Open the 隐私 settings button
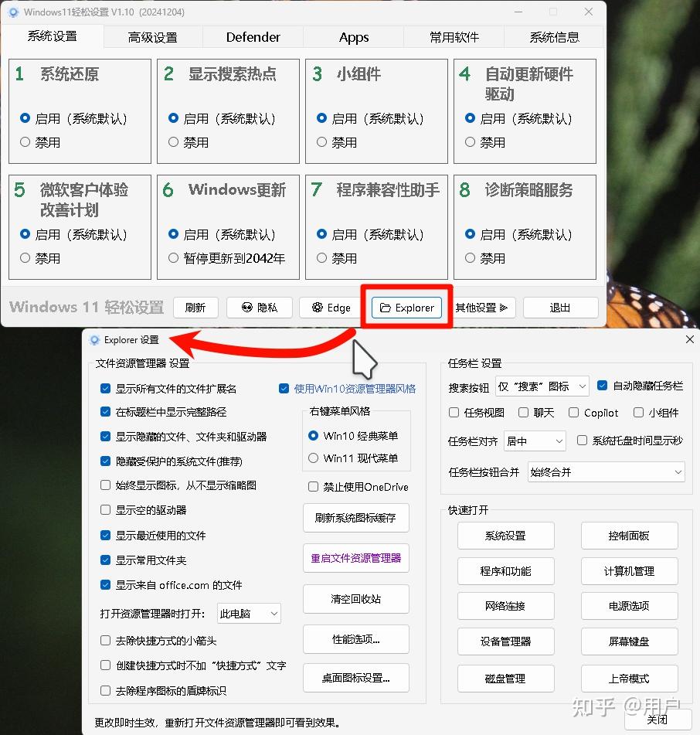Viewport: 700px width, 735px height. (x=260, y=308)
